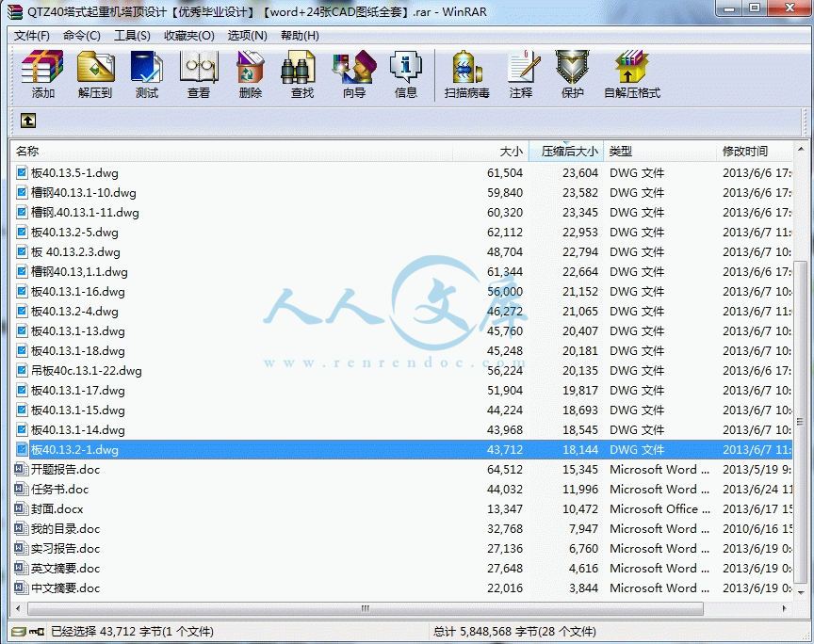814x644 pixels.
Task: Select file 板40.13.1-17.dwg
Action: pyautogui.click(x=78, y=390)
